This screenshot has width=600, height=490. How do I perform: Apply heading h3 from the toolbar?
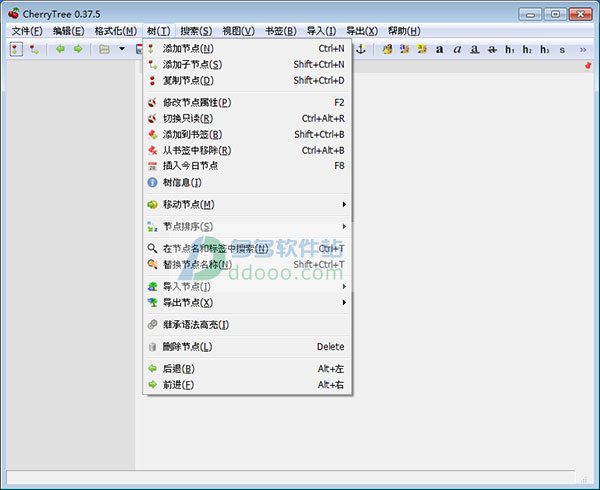tap(545, 49)
